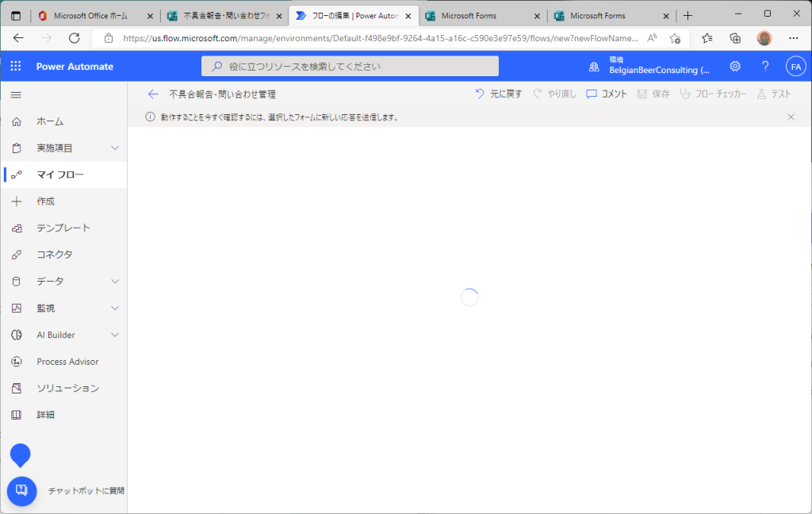Screen dimensions: 812x514
Task: Expand the 監視 chevron
Action: click(115, 309)
